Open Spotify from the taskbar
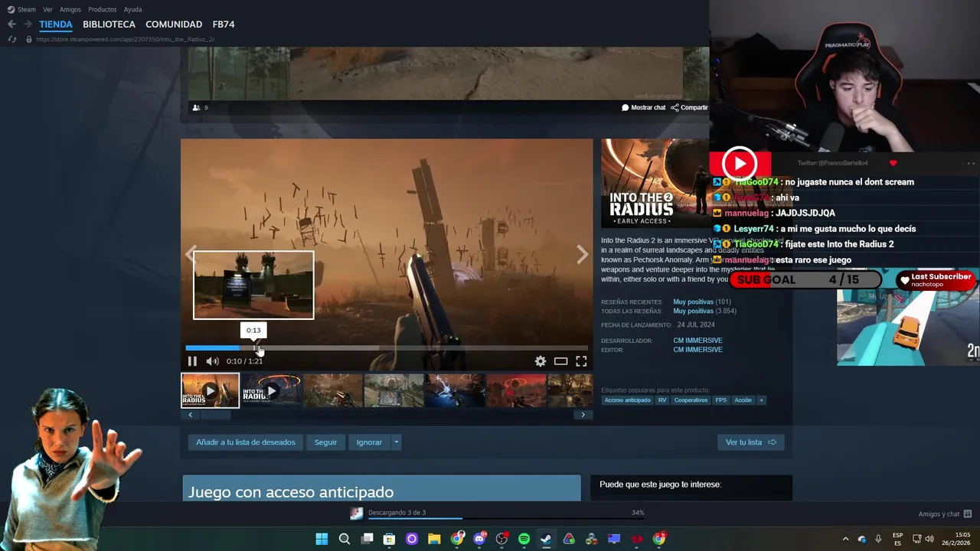The image size is (980, 551). tap(524, 539)
